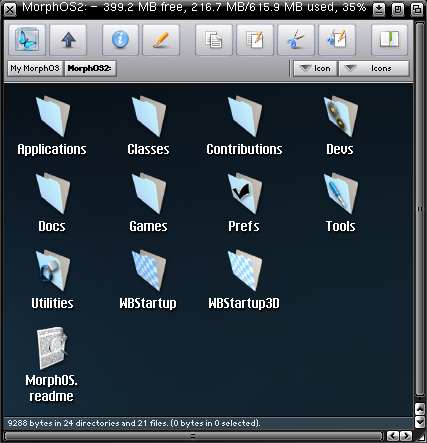Click the Ambient butterfly home button

click(27, 40)
